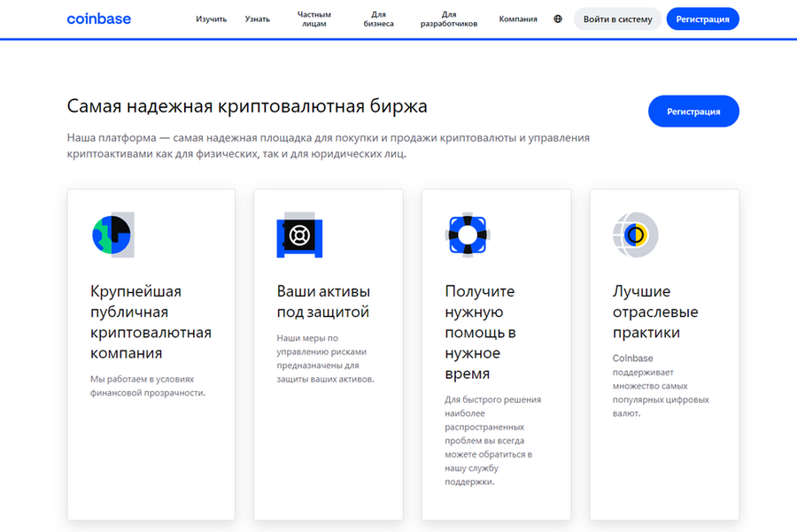The image size is (797, 532).
Task: Open the Изучить menu
Action: (212, 19)
